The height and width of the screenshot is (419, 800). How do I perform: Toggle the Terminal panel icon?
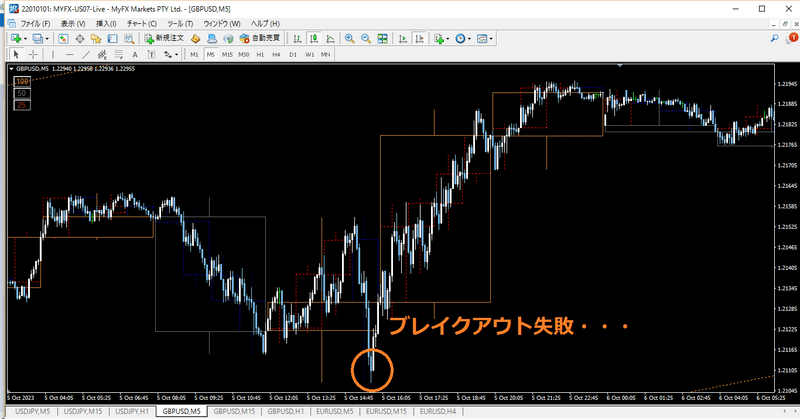(x=112, y=38)
